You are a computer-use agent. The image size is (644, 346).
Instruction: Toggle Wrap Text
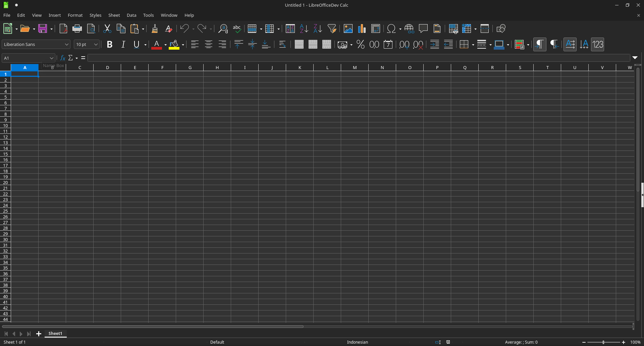pyautogui.click(x=282, y=44)
